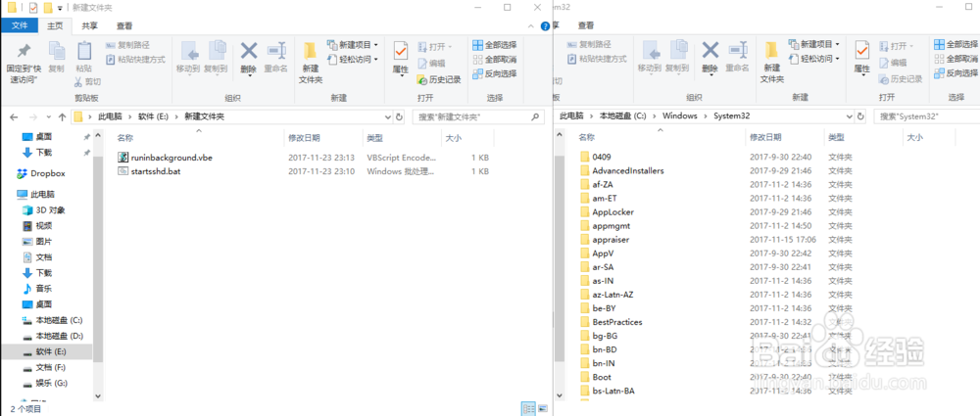Viewport: 980px width, 416px height.
Task: Expand address bar dropdown in System32 window
Action: point(850,116)
